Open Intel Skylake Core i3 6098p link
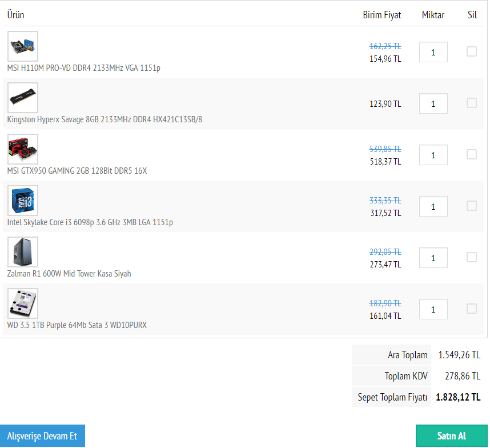The width and height of the screenshot is (490, 448). (90, 222)
